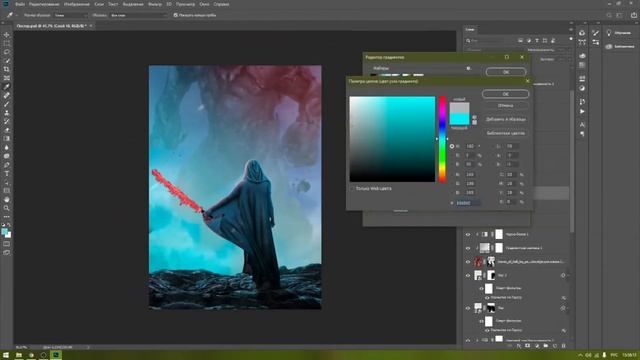Click Отмена in the color picker
Image resolution: width=640 pixels, height=360 pixels.
pyautogui.click(x=505, y=106)
